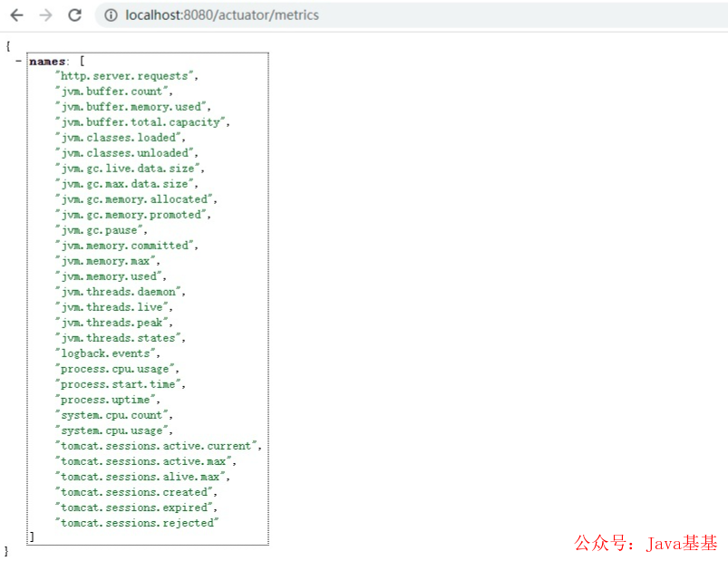Screen dimensions: 728x561
Task: Open the site information icon in the address bar
Action: tap(111, 15)
